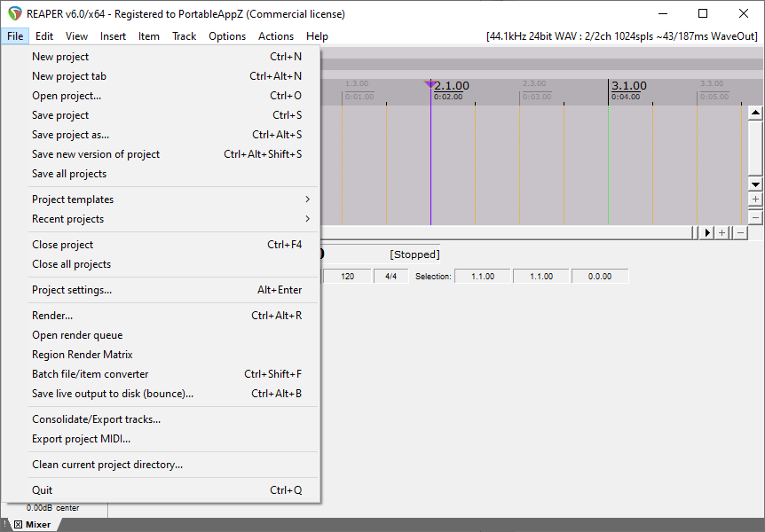Image resolution: width=765 pixels, height=532 pixels.
Task: Click the audio device info text in the menu bar
Action: [621, 36]
